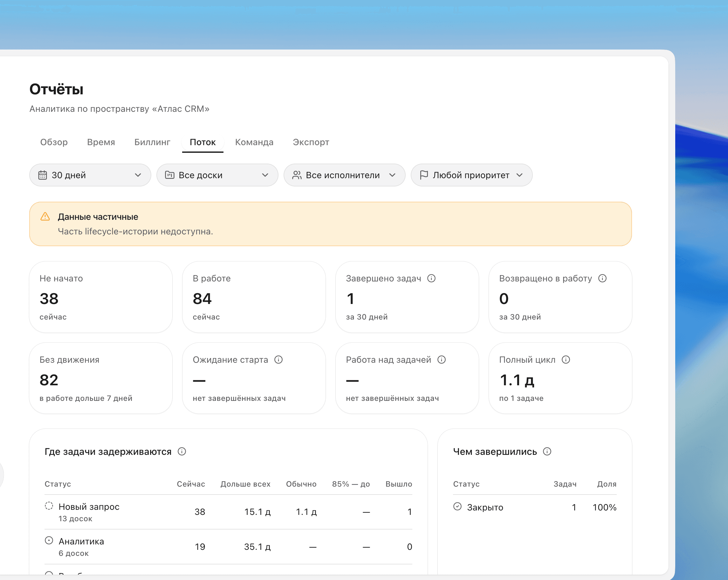Image resolution: width=728 pixels, height=580 pixels.
Task: Click the В работе card showing 84
Action: [254, 297]
